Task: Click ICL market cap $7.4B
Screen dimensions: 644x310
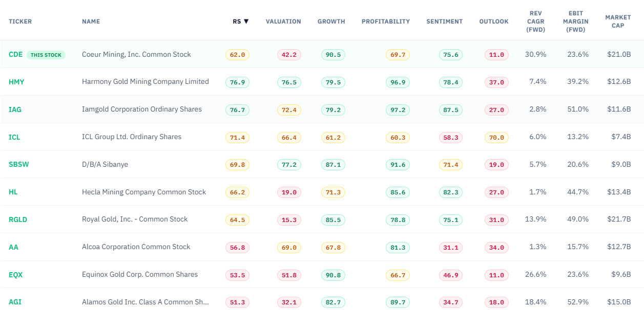Action: coord(620,137)
